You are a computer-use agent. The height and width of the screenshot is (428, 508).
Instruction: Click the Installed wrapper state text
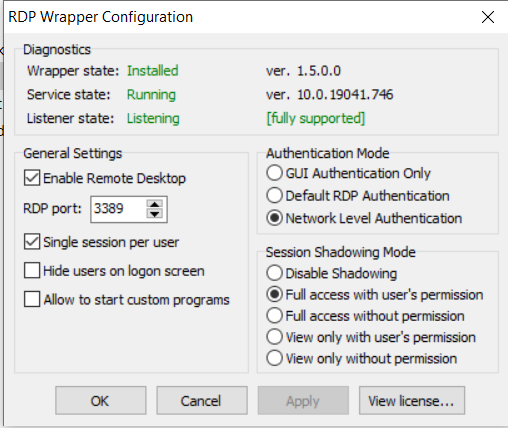coord(153,71)
